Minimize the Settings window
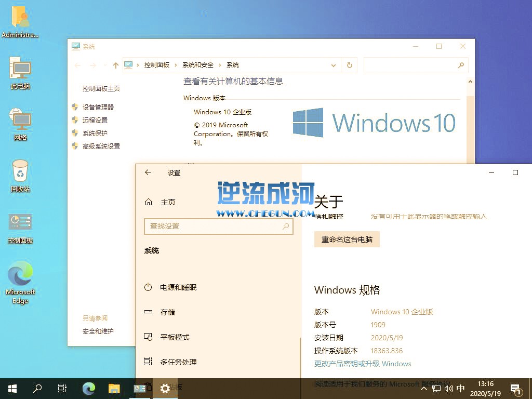The width and height of the screenshot is (532, 399). pos(491,172)
